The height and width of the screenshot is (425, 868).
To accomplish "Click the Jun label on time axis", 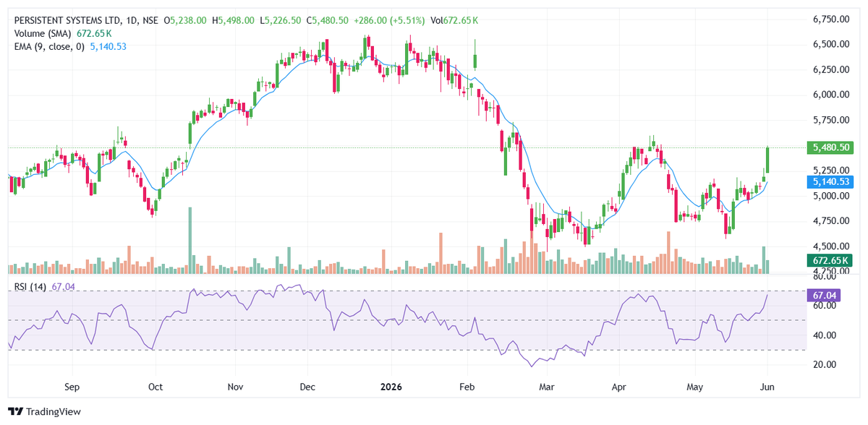I will (766, 387).
